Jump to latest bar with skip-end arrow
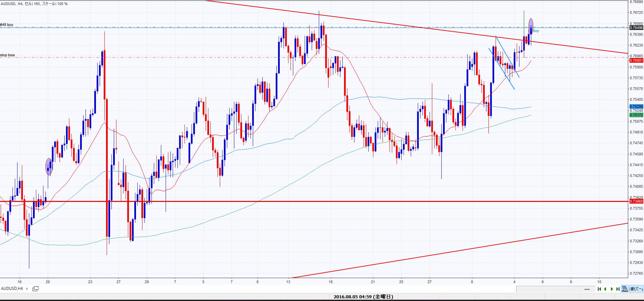 click(x=618, y=289)
